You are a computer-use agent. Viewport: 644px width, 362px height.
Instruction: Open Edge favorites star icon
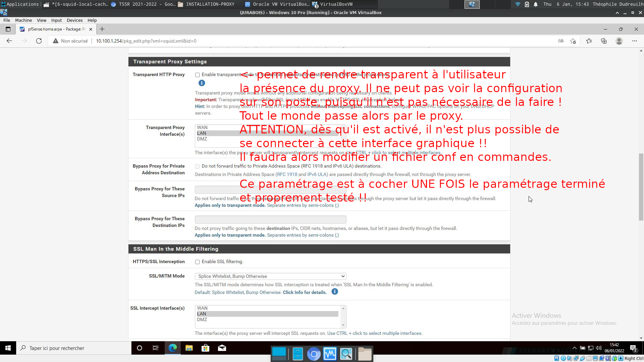point(589,41)
